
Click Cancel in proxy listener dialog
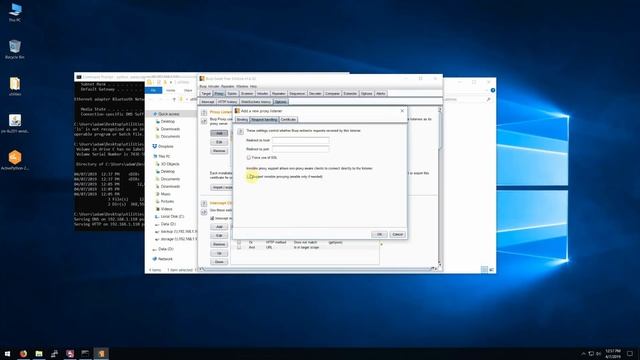click(x=397, y=234)
